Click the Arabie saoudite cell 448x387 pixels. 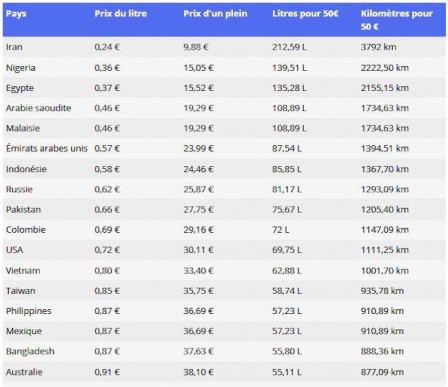pyautogui.click(x=38, y=108)
